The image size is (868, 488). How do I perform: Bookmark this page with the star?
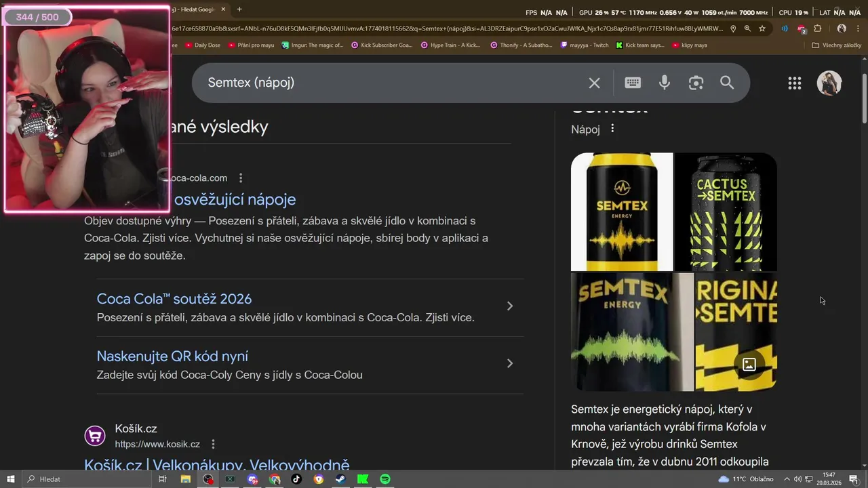pos(762,28)
